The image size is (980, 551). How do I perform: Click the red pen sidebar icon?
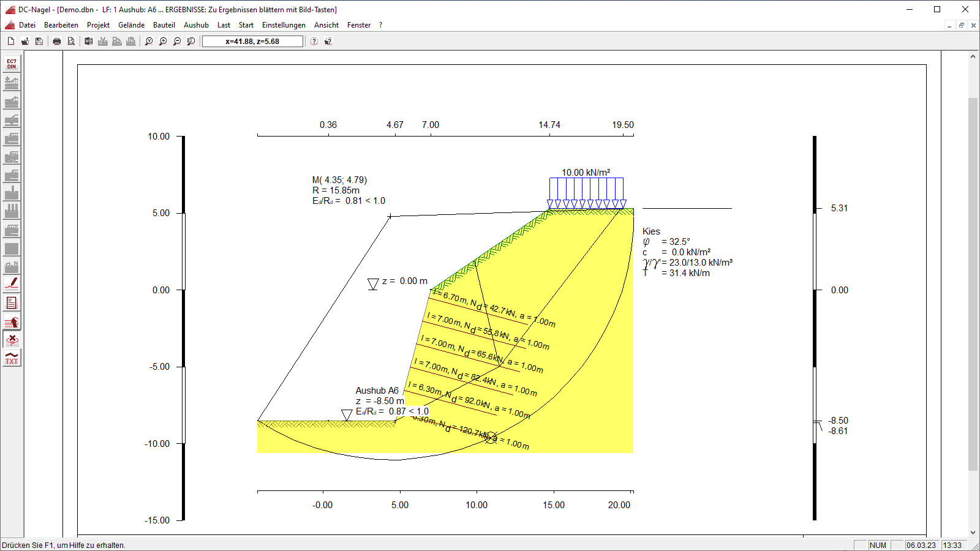coord(12,284)
